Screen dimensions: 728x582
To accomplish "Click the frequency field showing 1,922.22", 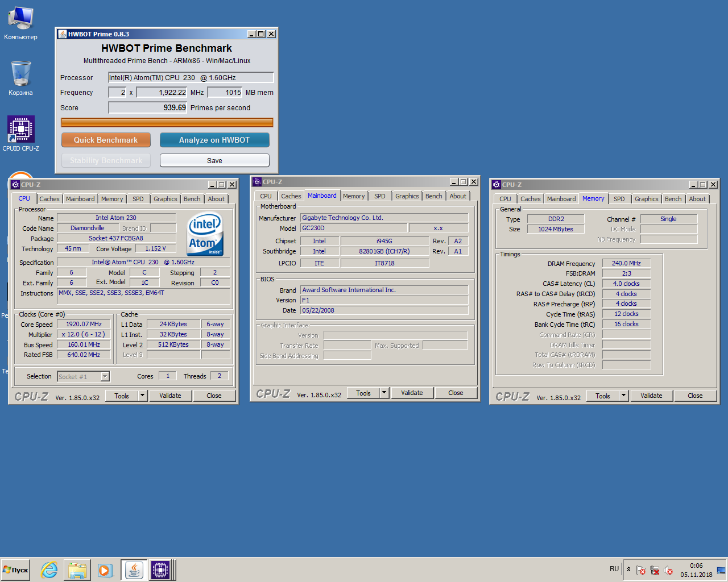I will [162, 92].
